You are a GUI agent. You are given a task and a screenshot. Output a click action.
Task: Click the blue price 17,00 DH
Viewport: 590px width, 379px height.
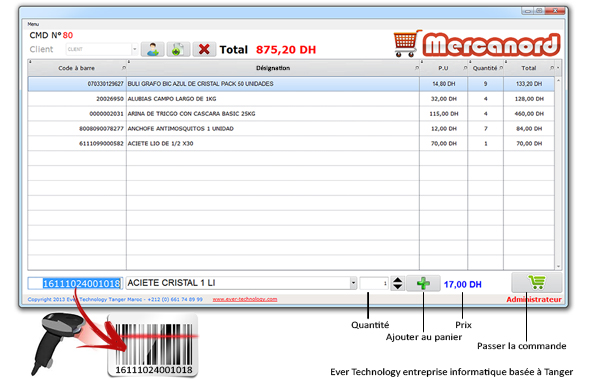pyautogui.click(x=462, y=285)
